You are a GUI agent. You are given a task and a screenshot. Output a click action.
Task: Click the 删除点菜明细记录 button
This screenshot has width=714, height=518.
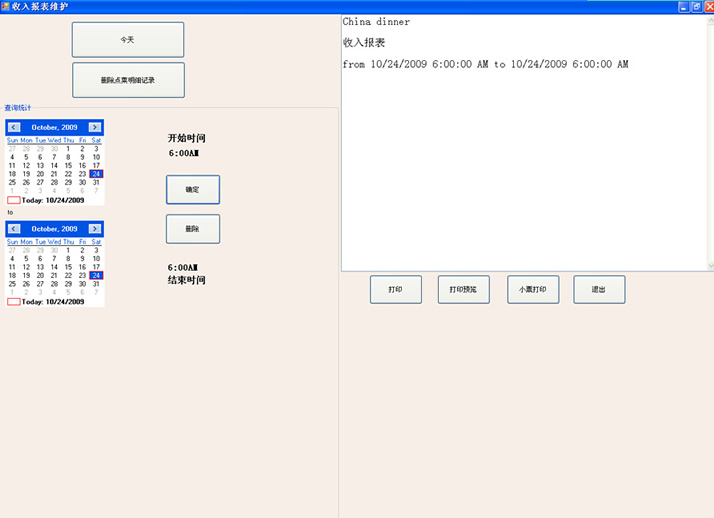coord(128,80)
